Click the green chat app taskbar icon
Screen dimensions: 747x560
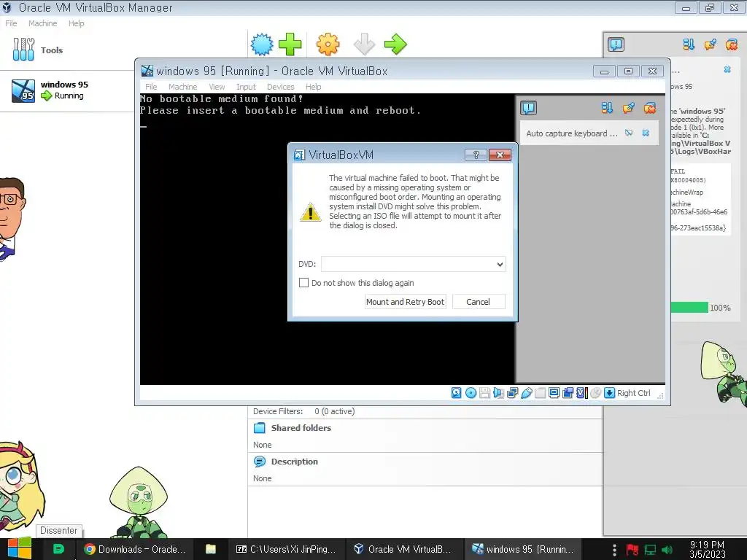[x=58, y=549]
